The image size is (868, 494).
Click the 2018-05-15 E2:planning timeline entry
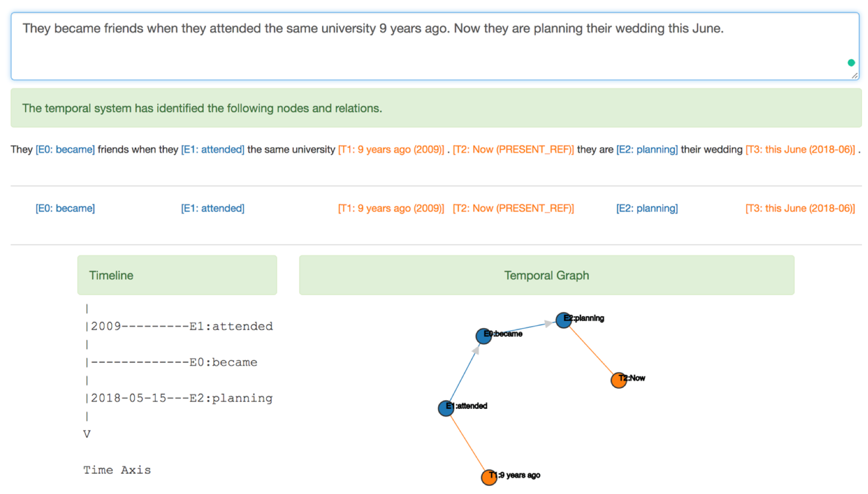181,398
